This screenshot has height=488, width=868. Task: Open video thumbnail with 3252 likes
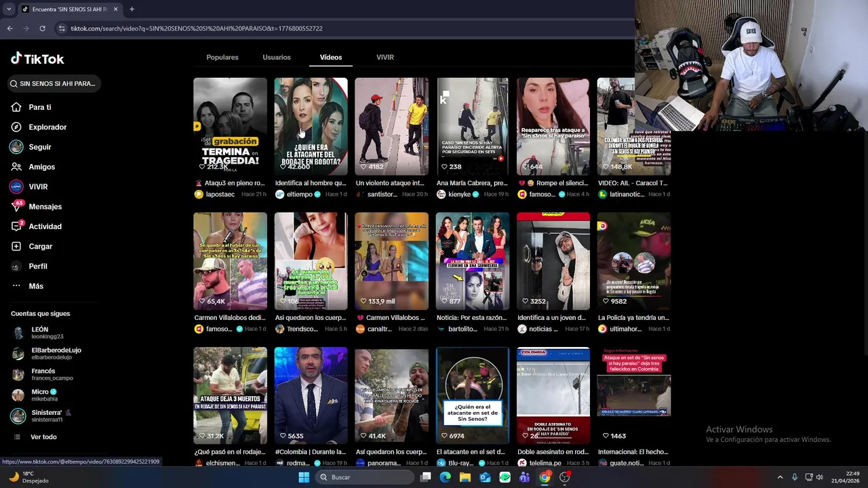coord(553,261)
